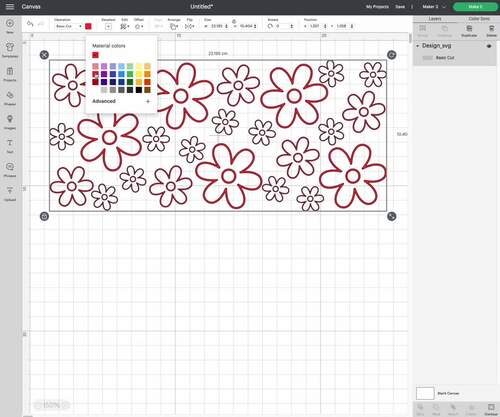Expand the Advanced color options

coord(104,101)
